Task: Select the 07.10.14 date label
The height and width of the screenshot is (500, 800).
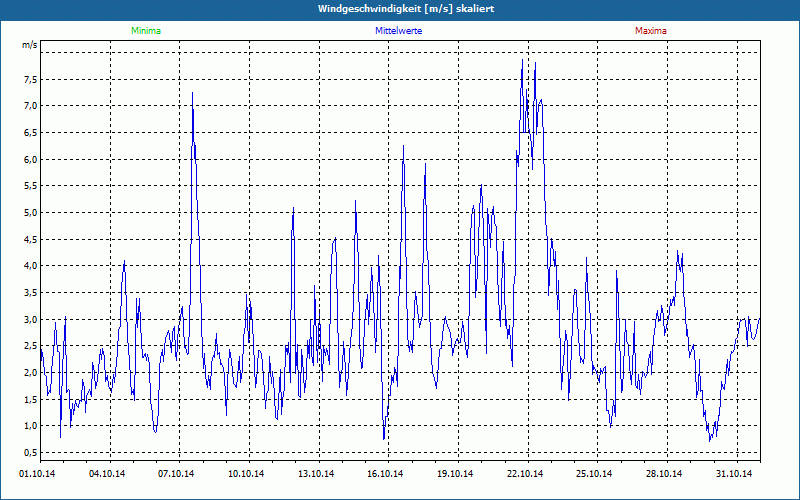Action: (x=177, y=474)
